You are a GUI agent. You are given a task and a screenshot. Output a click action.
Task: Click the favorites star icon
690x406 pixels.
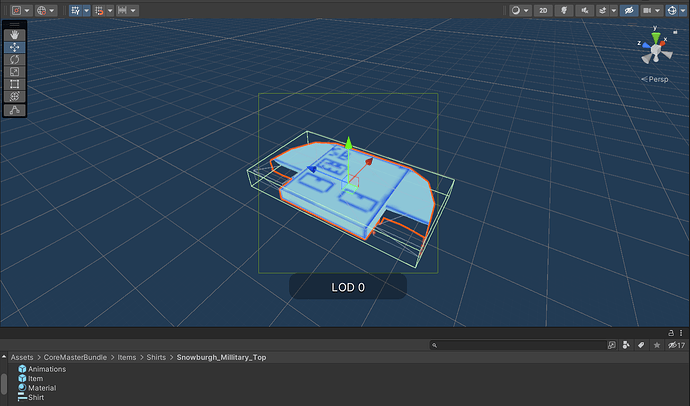click(x=657, y=345)
